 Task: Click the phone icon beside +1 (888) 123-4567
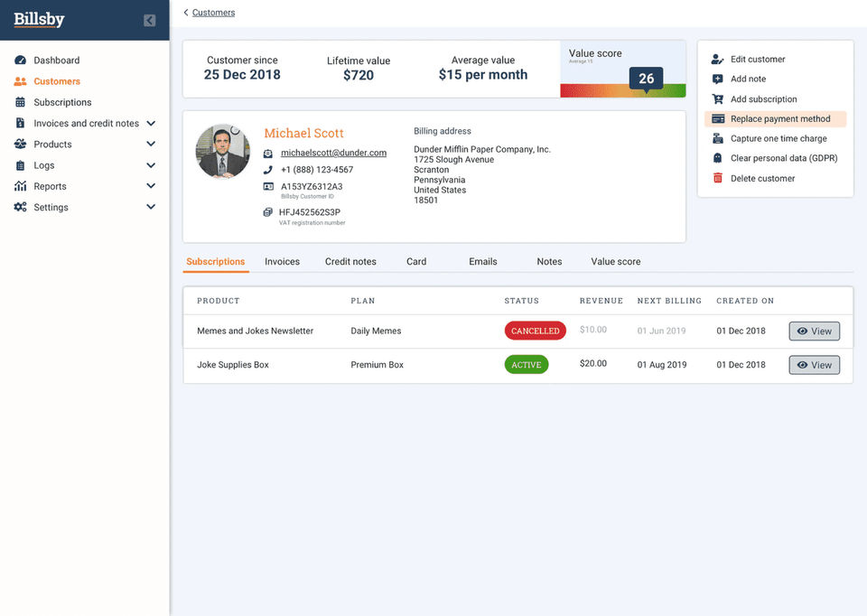pos(267,170)
